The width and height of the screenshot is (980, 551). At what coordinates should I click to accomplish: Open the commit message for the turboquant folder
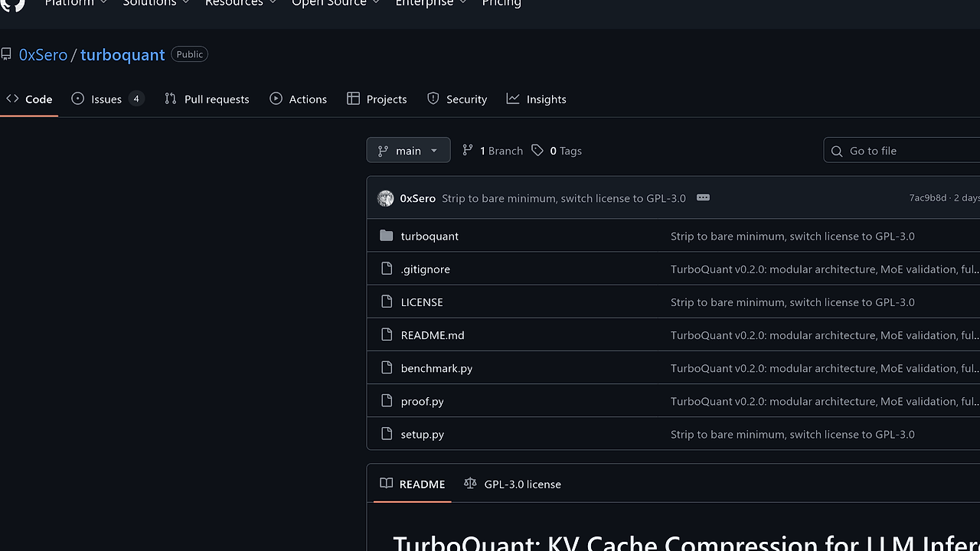792,236
